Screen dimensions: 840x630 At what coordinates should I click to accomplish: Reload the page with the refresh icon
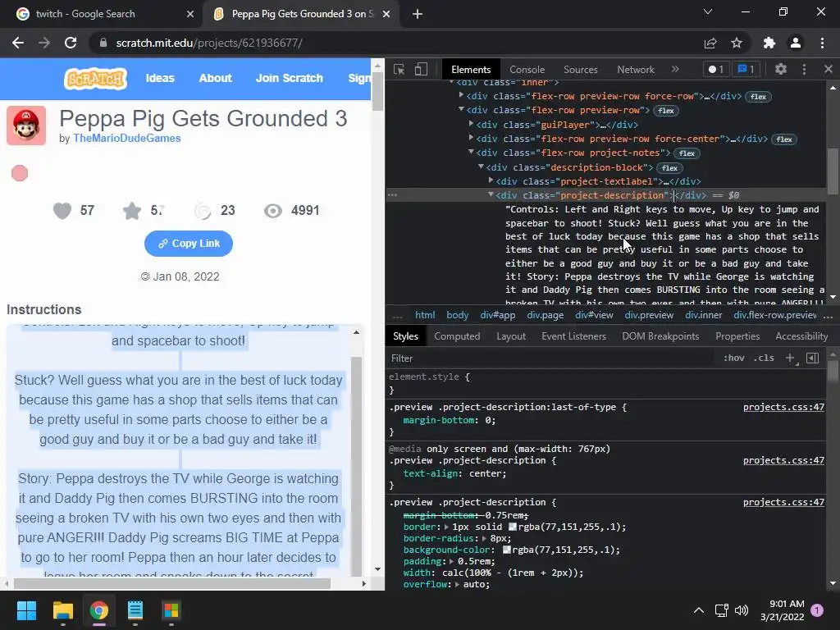pos(71,43)
